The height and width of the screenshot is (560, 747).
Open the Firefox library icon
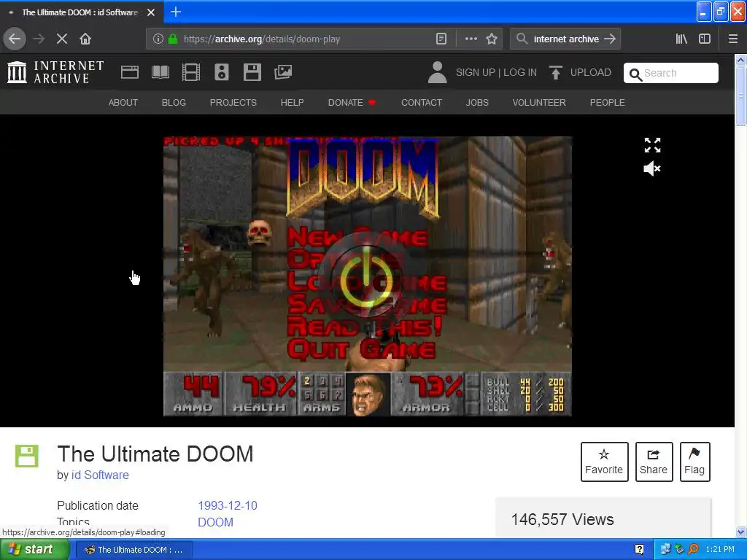pos(681,39)
